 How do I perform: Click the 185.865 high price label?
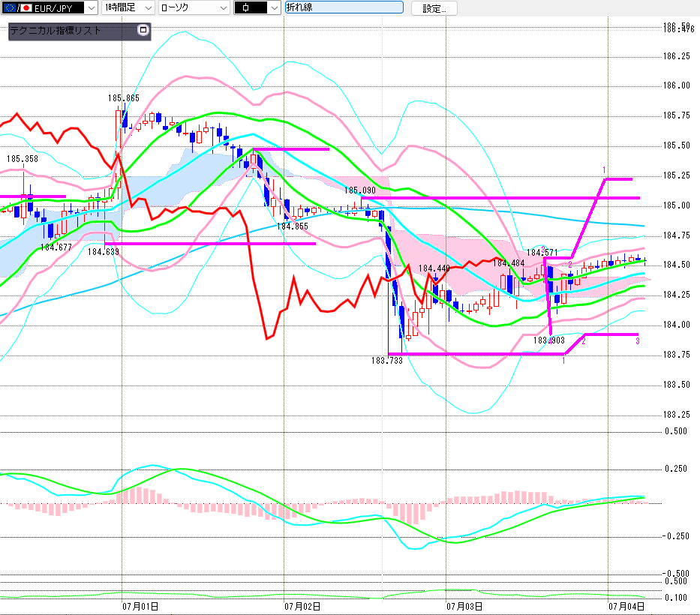coord(124,97)
